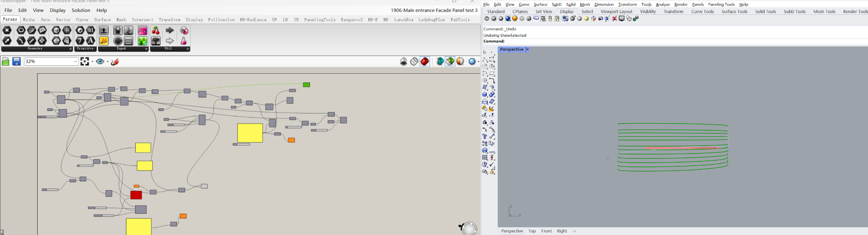The width and height of the screenshot is (868, 235).
Task: Toggle named views eye icon
Action: pyautogui.click(x=100, y=61)
